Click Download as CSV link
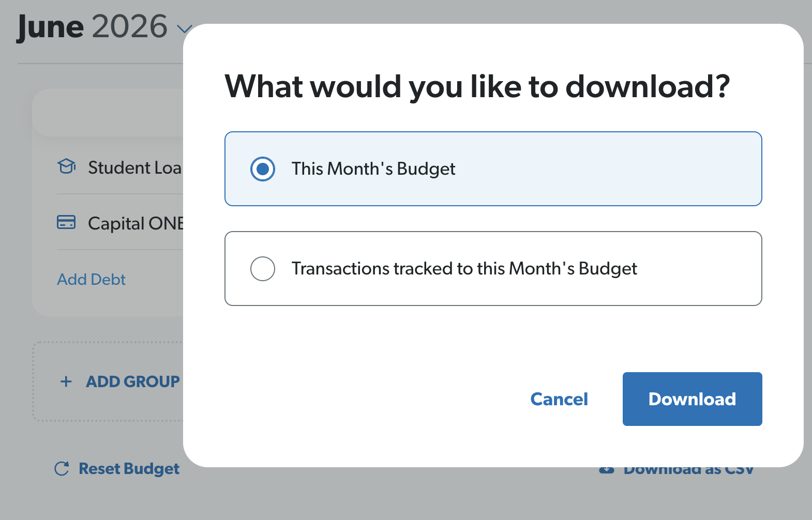812x520 pixels. [688, 470]
